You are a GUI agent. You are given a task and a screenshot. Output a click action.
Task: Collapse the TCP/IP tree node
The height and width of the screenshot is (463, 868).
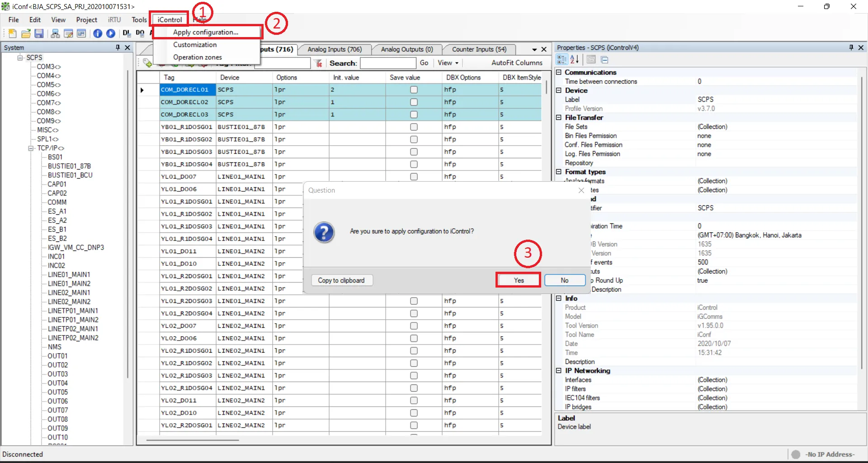coord(31,148)
